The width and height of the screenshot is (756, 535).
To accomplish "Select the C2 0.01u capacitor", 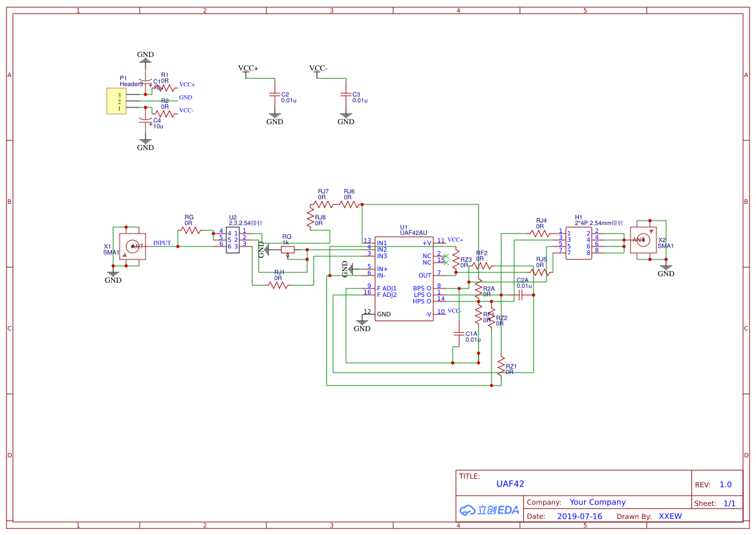I will 275,95.
